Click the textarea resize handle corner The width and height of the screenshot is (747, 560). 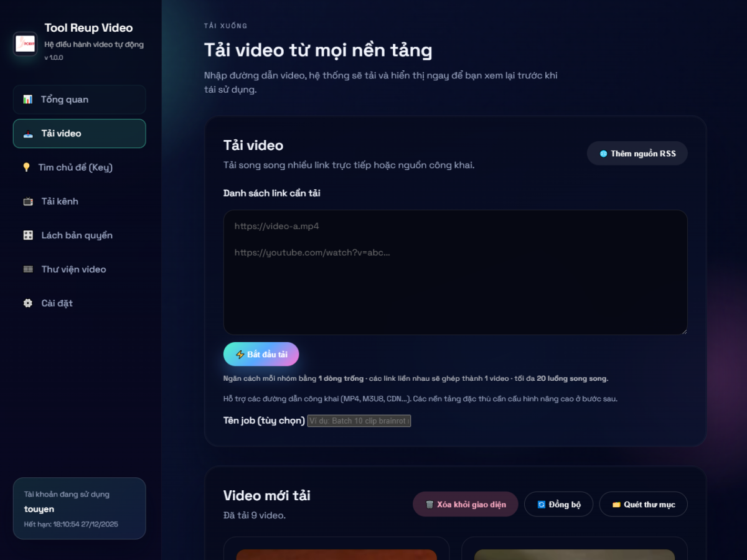[x=684, y=331]
